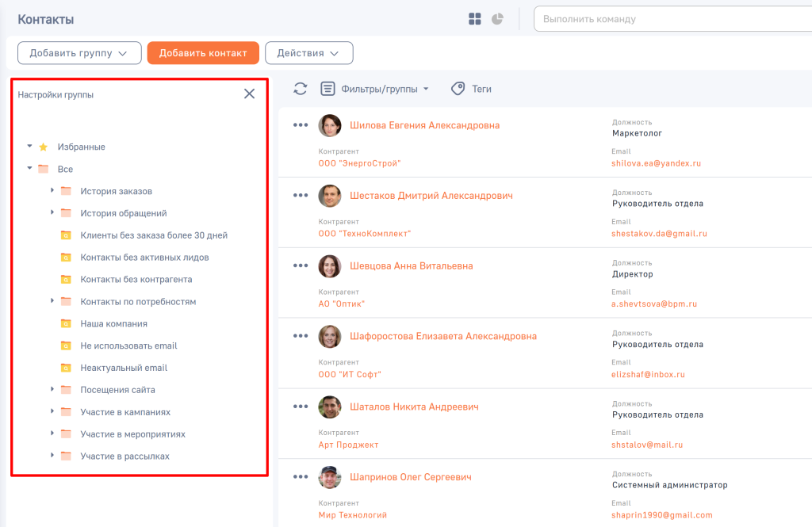This screenshot has height=527, width=812.
Task: Click the refresh list icon
Action: pyautogui.click(x=300, y=89)
